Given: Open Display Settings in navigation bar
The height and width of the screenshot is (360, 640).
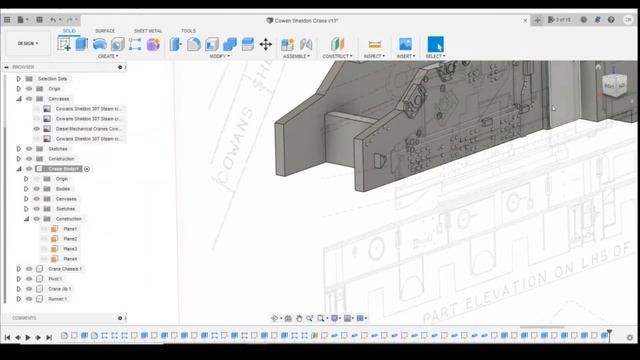Looking at the screenshot, I should [x=336, y=318].
